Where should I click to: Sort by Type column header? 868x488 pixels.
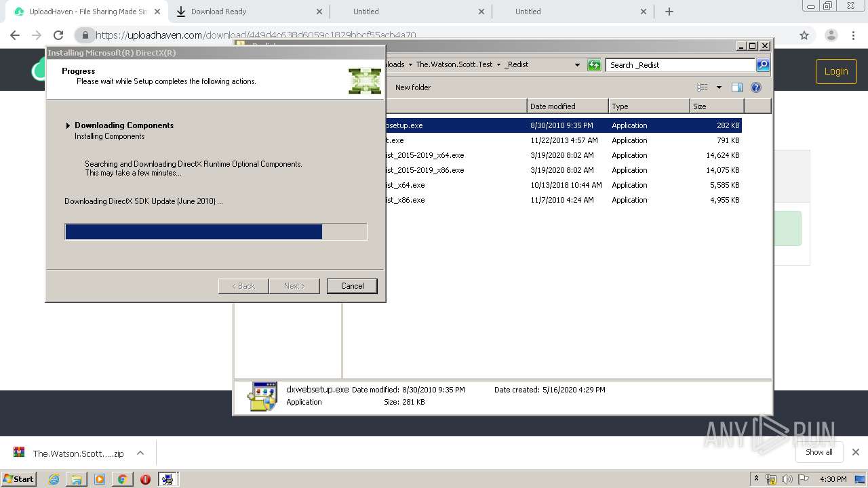pyautogui.click(x=649, y=106)
